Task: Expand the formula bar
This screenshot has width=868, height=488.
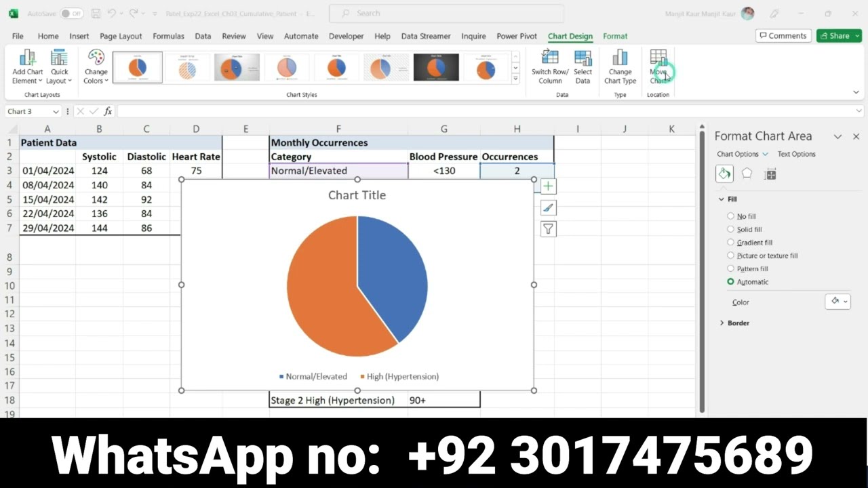Action: pos(859,111)
